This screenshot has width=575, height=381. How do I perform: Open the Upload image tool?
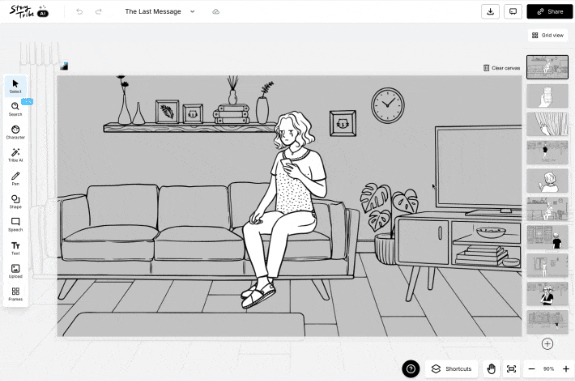tap(15, 271)
